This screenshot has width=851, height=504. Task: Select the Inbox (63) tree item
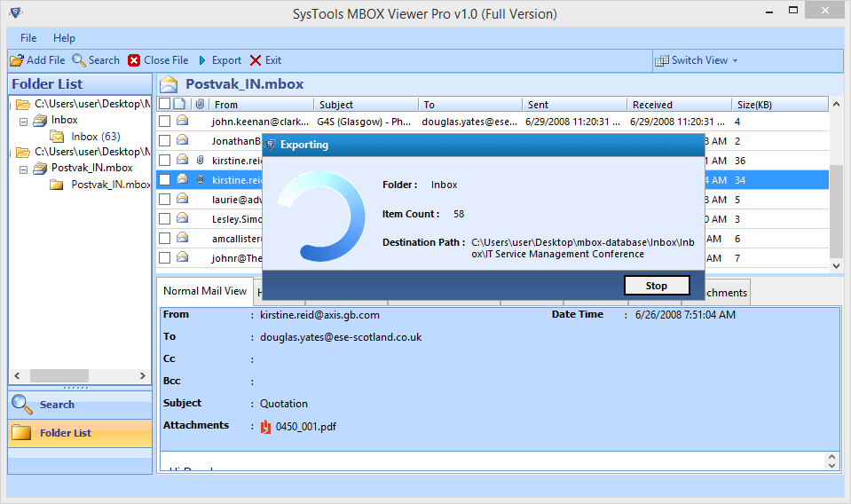[96, 137]
